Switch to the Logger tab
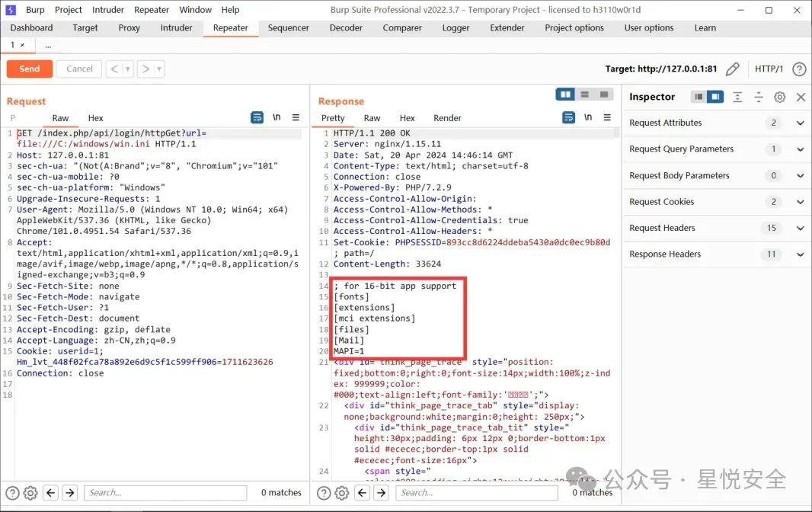812x512 pixels. (456, 28)
